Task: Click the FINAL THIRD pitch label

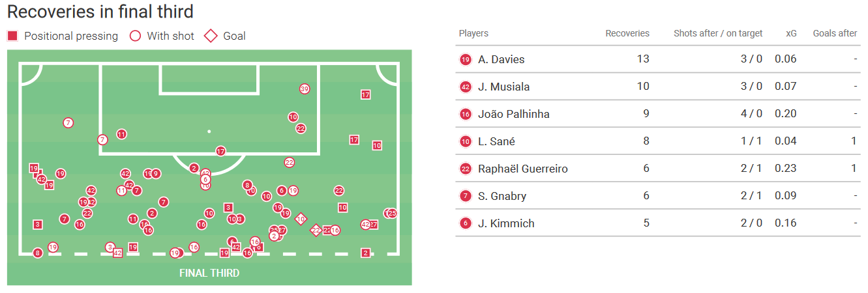Action: [209, 273]
